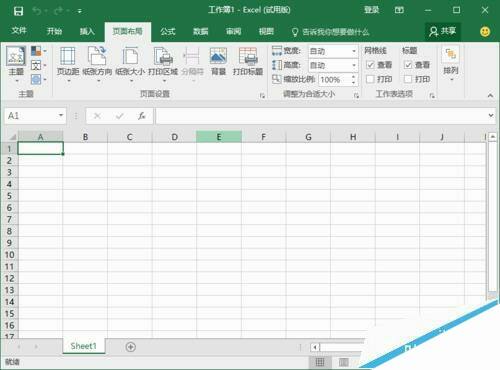Click horizontal scrollbar left arrow
This screenshot has height=370, width=500.
(x=315, y=347)
